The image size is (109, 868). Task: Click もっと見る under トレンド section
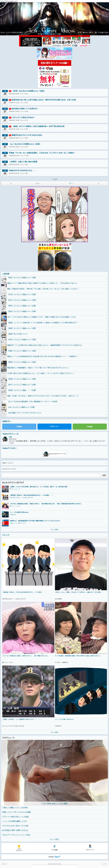[55, 732]
